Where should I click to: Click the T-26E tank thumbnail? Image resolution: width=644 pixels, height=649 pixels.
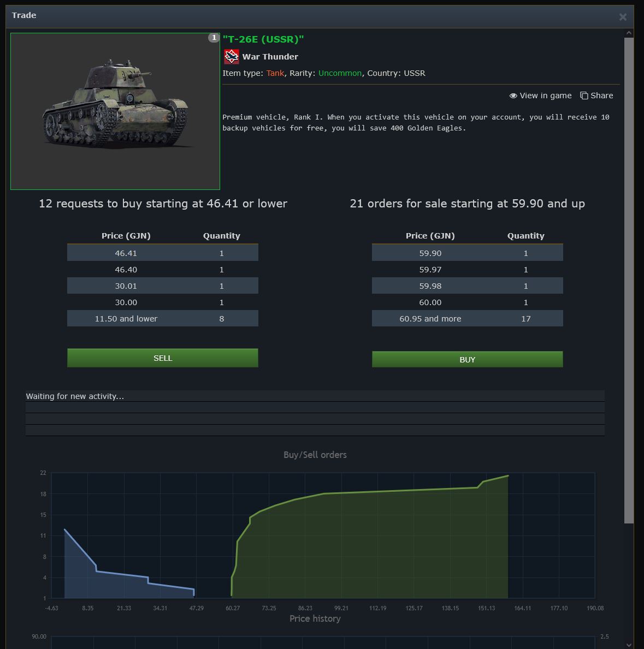115,111
